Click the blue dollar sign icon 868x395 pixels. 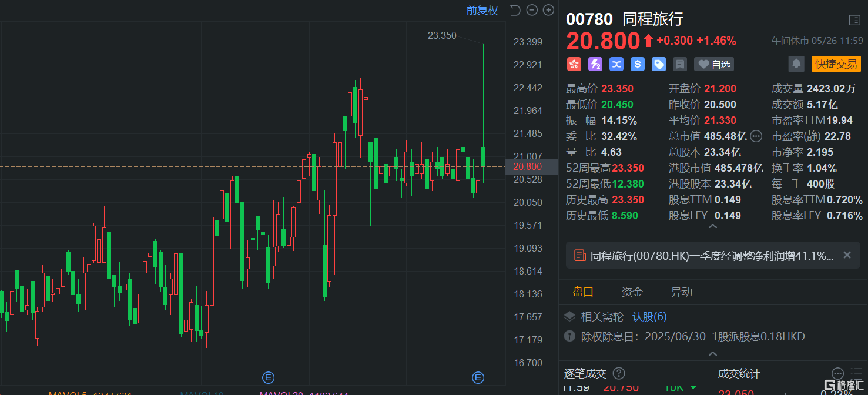(638, 64)
